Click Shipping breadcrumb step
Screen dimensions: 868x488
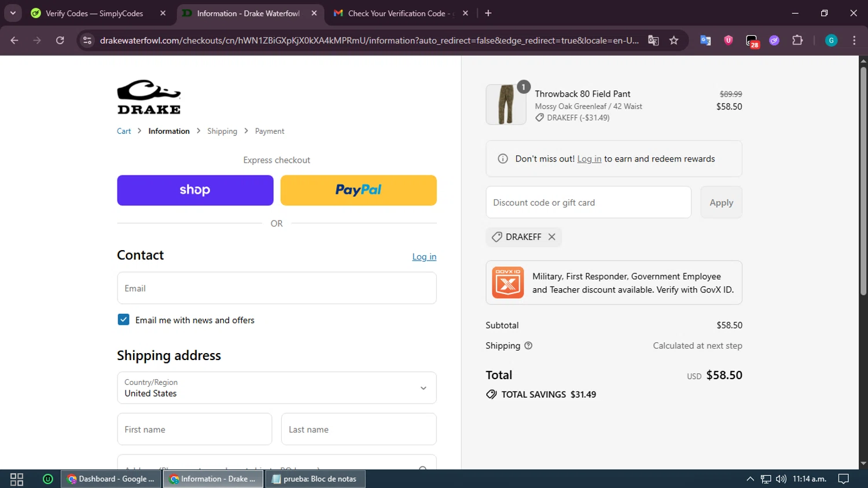point(222,131)
